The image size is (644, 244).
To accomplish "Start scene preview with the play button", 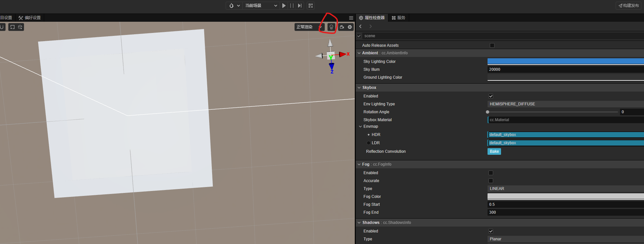I will (284, 6).
